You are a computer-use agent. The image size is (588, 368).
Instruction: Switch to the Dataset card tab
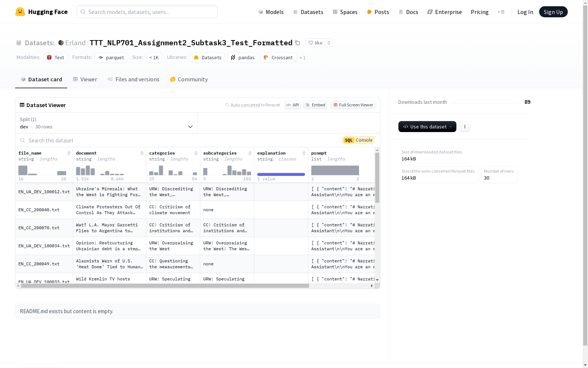click(41, 79)
